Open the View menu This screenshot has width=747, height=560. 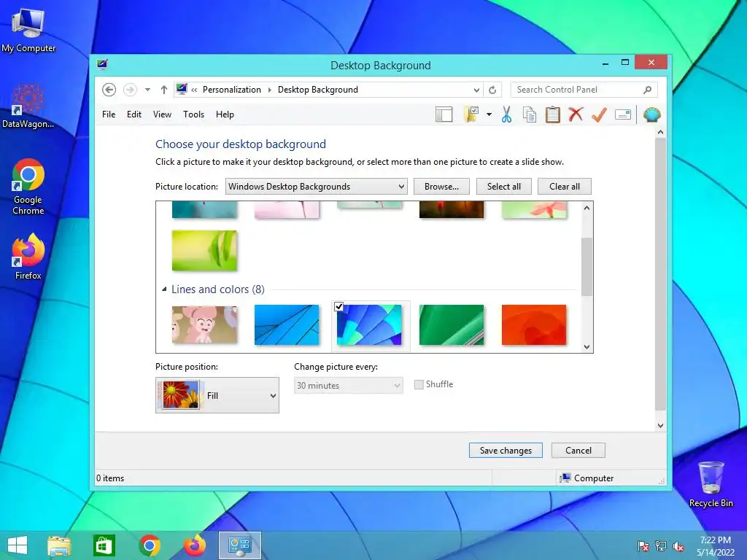[162, 114]
